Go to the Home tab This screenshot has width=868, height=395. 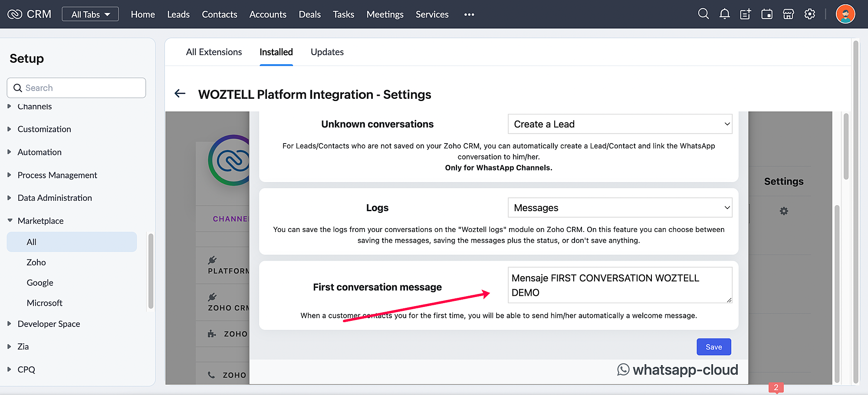pos(143,14)
